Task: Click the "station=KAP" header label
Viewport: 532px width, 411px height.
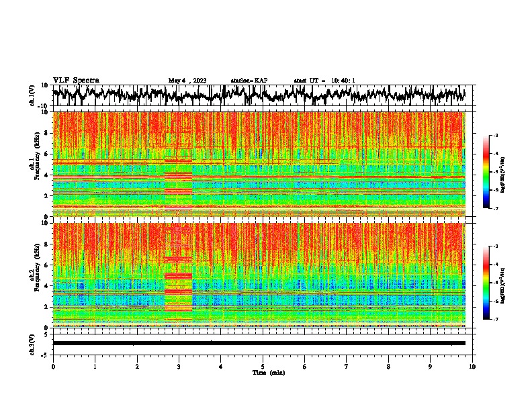Action: tap(249, 81)
